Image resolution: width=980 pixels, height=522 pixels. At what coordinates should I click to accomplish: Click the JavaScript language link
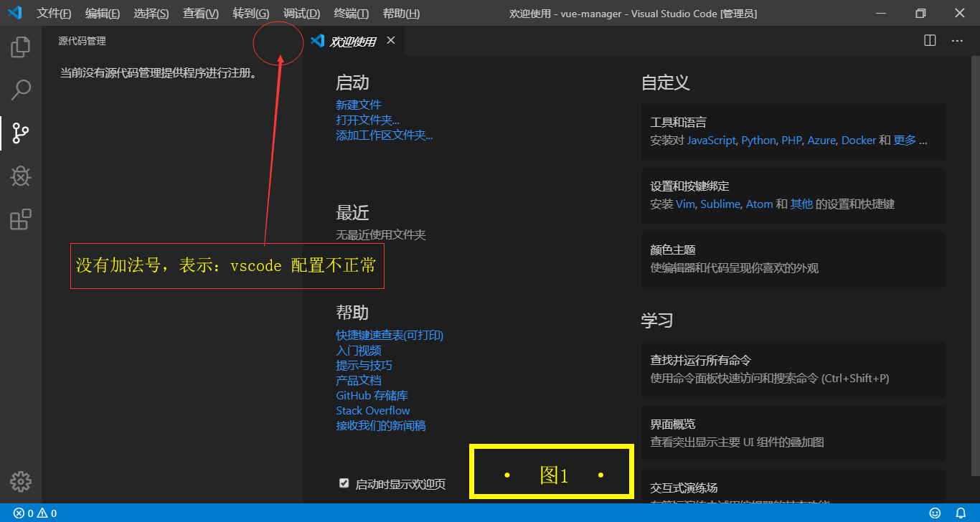point(711,141)
